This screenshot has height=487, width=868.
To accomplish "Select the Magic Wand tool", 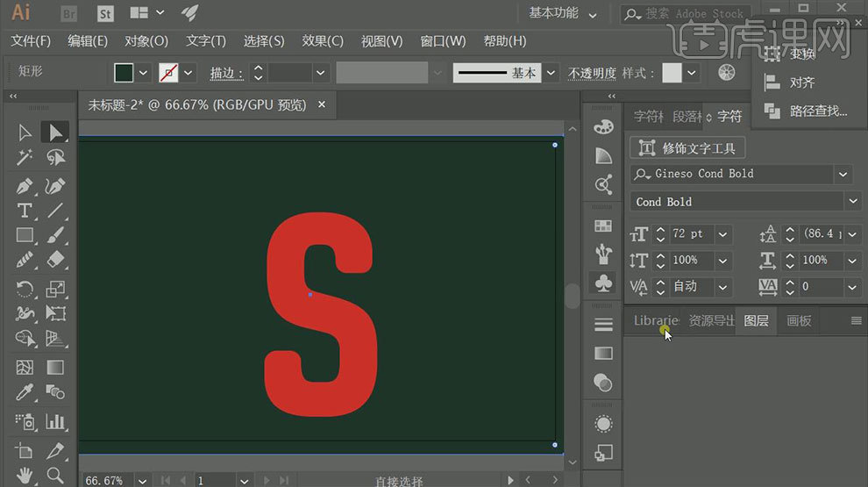I will (25, 158).
